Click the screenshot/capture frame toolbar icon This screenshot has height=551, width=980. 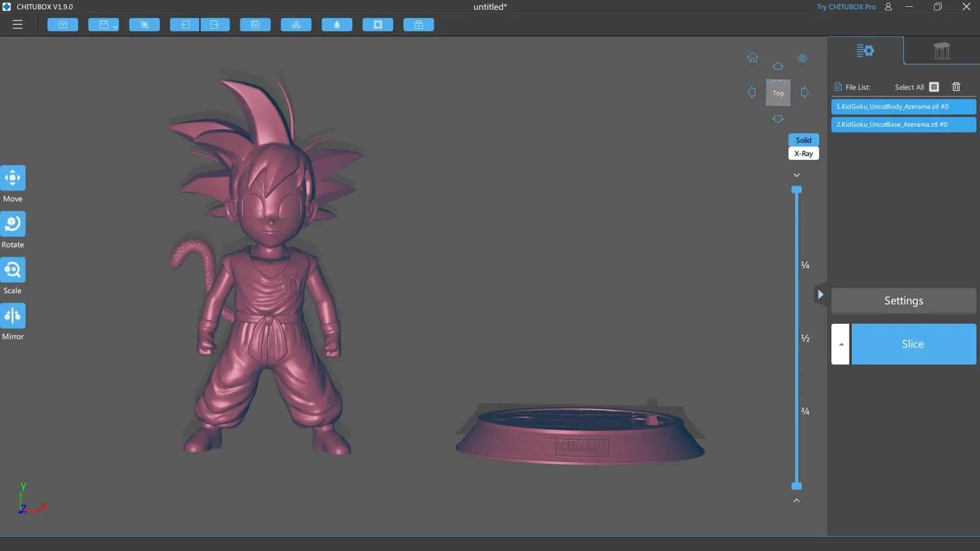[x=145, y=24]
